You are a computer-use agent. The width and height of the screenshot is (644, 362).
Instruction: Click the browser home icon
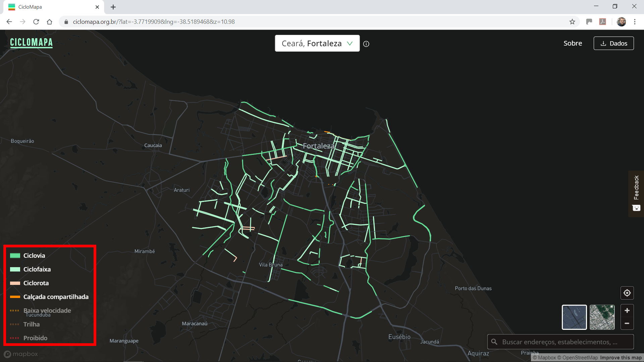[x=50, y=22]
